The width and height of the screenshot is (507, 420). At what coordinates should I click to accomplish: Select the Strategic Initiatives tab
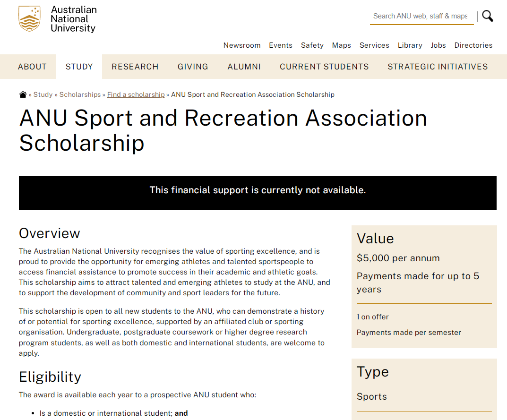click(x=438, y=67)
